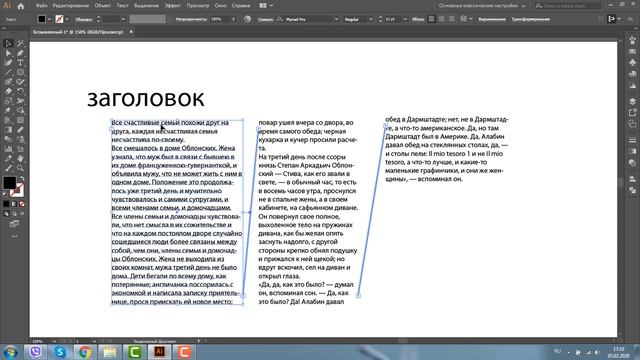Open the Выравнивание align panel
Screen dimensions: 640x360
point(492,19)
